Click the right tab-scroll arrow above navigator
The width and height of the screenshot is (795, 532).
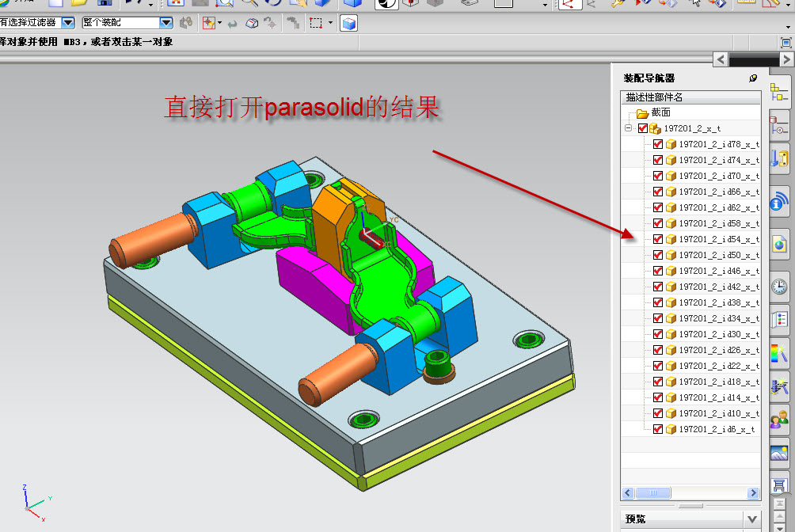click(785, 60)
